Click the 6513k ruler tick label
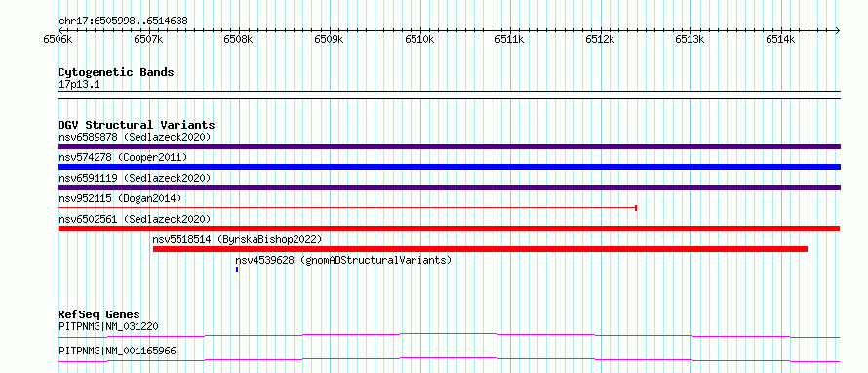This screenshot has width=868, height=373. (x=690, y=40)
